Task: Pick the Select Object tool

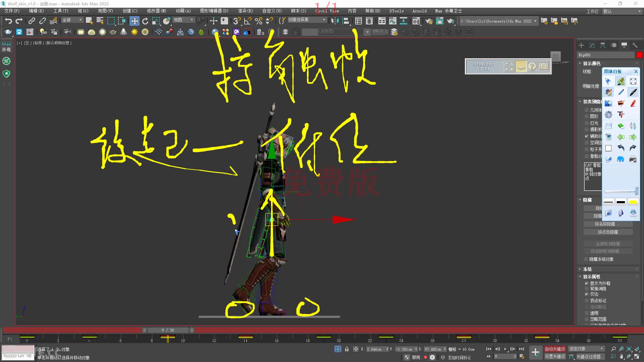Action: click(x=89, y=21)
